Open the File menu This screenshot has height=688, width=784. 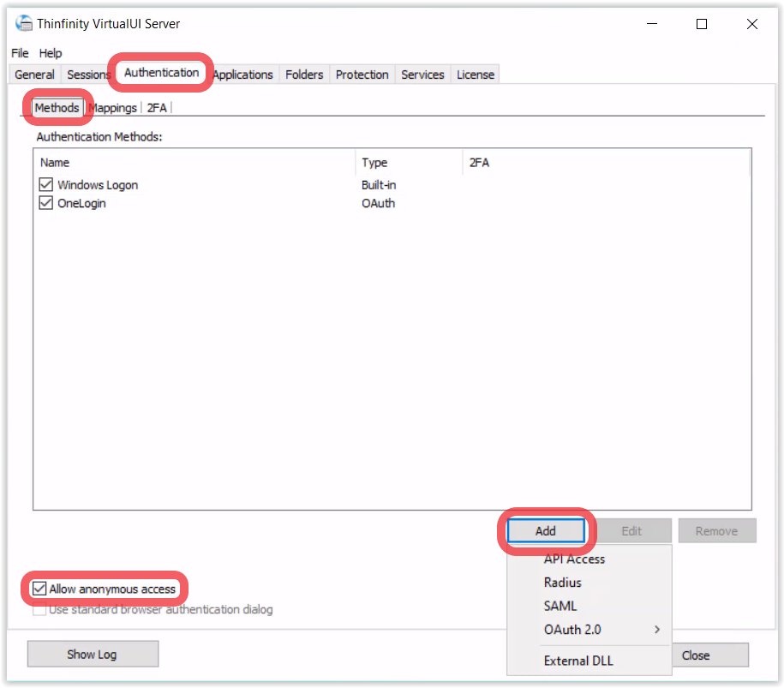click(x=20, y=53)
